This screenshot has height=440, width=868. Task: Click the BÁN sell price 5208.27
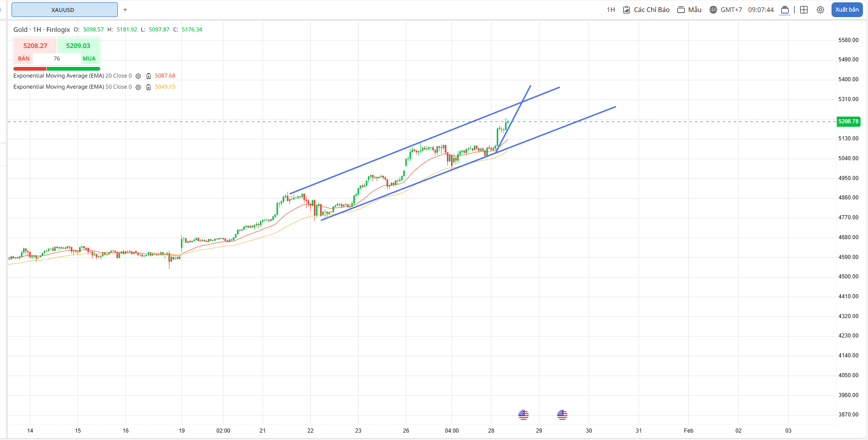tap(35, 46)
